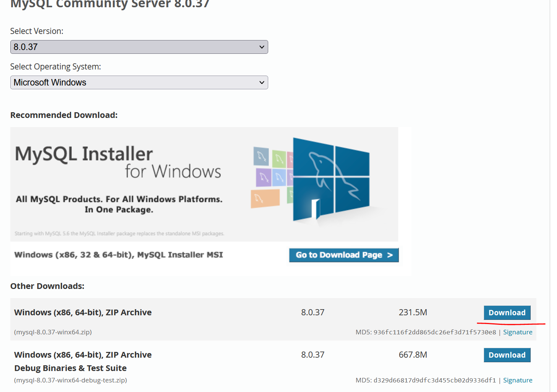Click the filename (mysql-8.0.37-winx64-debug-test.zip)

coord(71,380)
